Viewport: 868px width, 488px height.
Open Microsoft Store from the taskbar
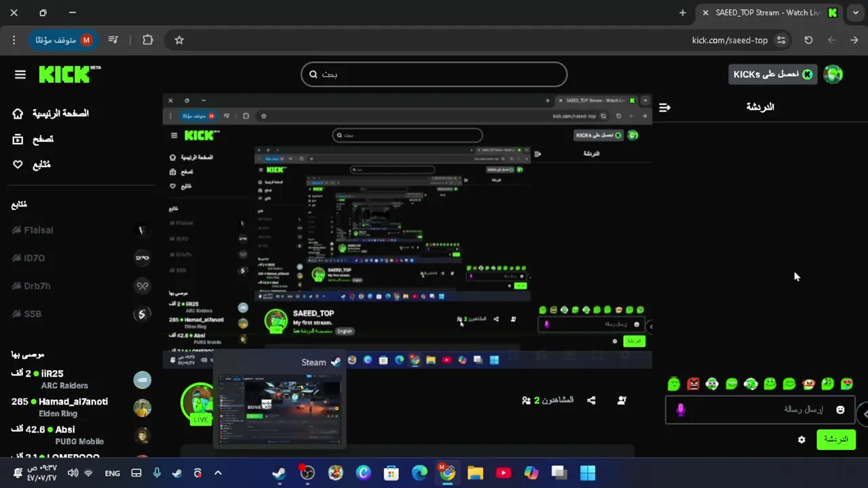pyautogui.click(x=391, y=473)
